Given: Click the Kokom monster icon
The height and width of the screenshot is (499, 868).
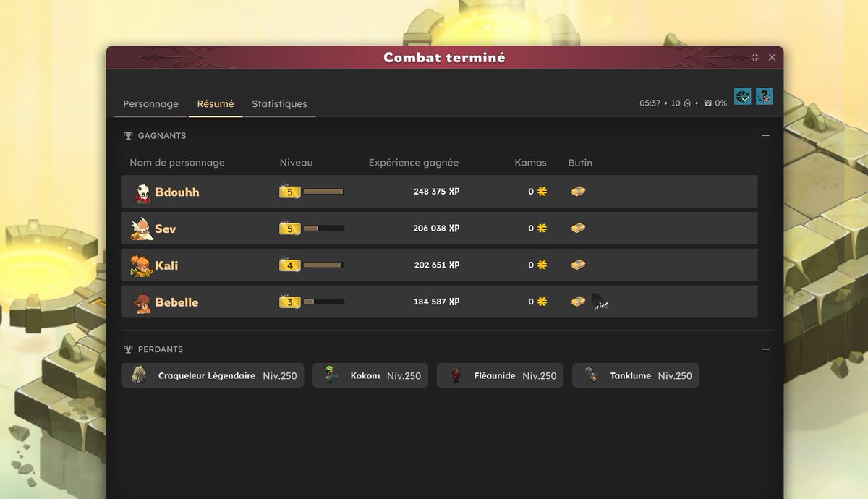Looking at the screenshot, I should (331, 375).
